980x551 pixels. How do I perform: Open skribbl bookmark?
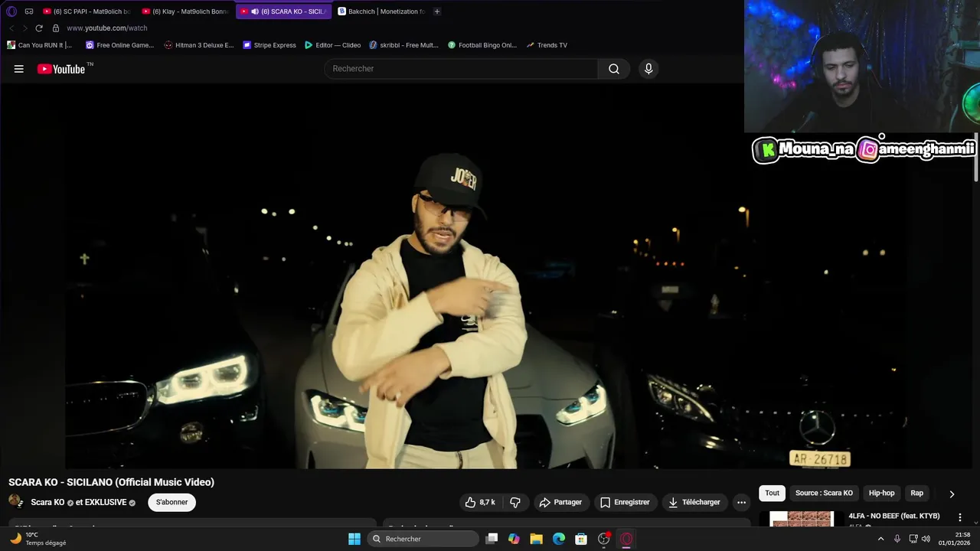click(x=403, y=45)
